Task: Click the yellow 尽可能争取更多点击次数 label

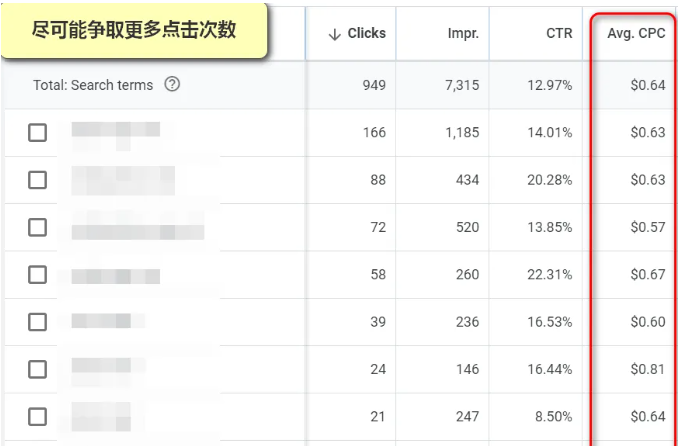Action: point(134,30)
